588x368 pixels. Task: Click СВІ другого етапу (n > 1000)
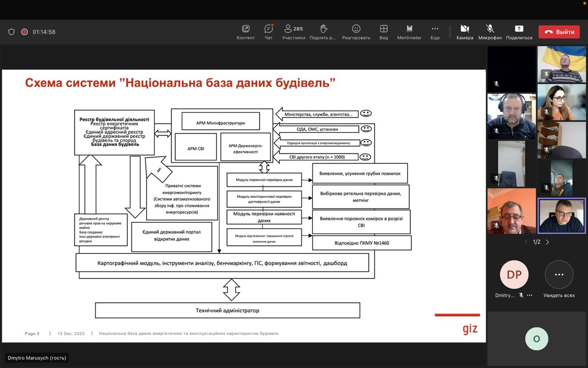click(x=317, y=157)
